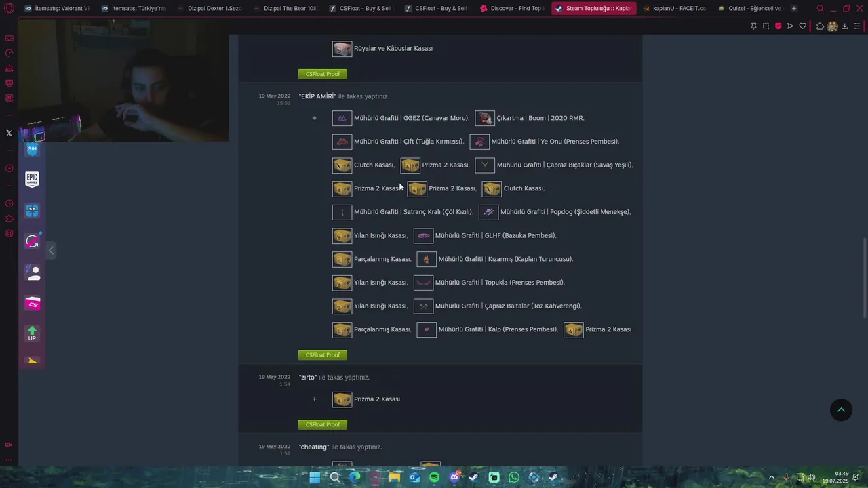Open WhatsApp from the taskbar
Image resolution: width=868 pixels, height=488 pixels.
513,477
